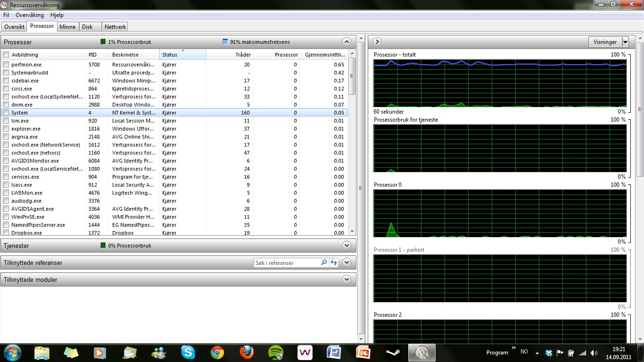Open Steam from the taskbar

click(393, 352)
